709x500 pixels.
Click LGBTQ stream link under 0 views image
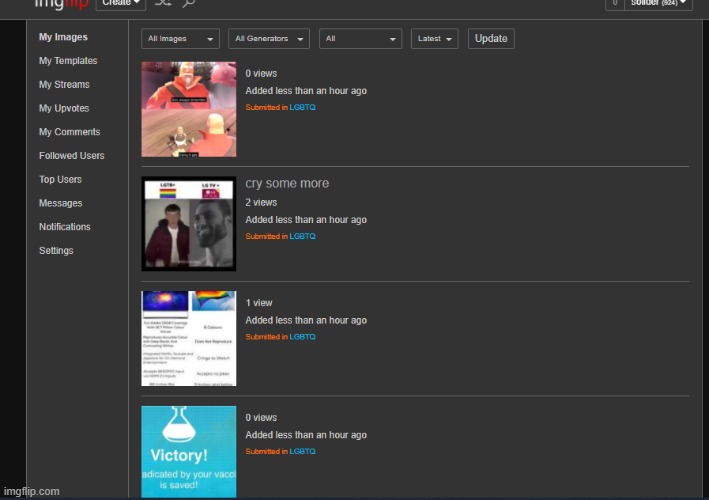pos(303,107)
